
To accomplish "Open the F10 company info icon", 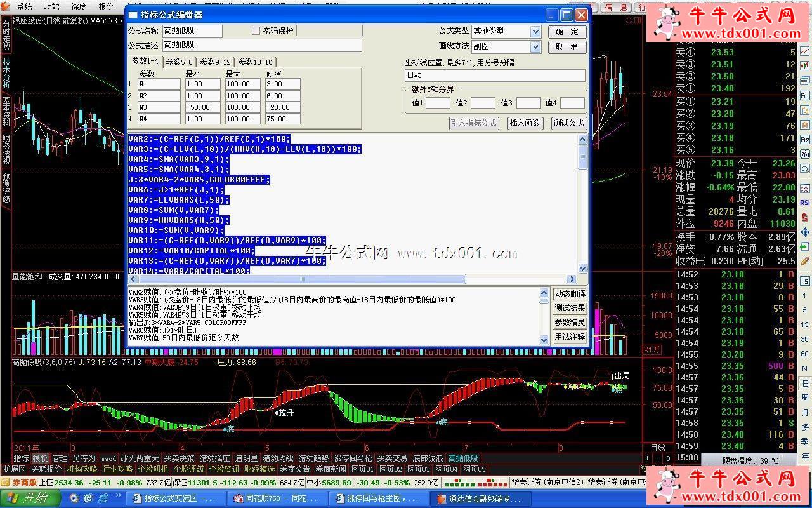I will tap(805, 95).
